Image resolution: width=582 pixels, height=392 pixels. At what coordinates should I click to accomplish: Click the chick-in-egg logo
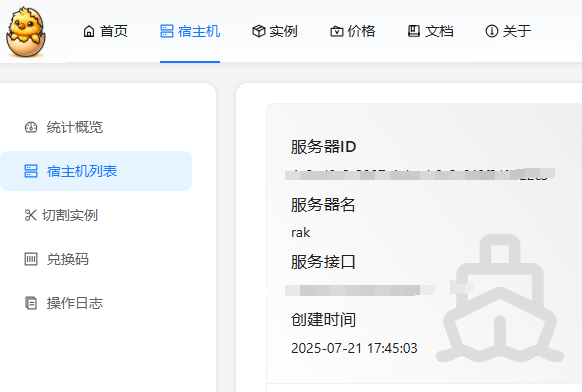(26, 32)
